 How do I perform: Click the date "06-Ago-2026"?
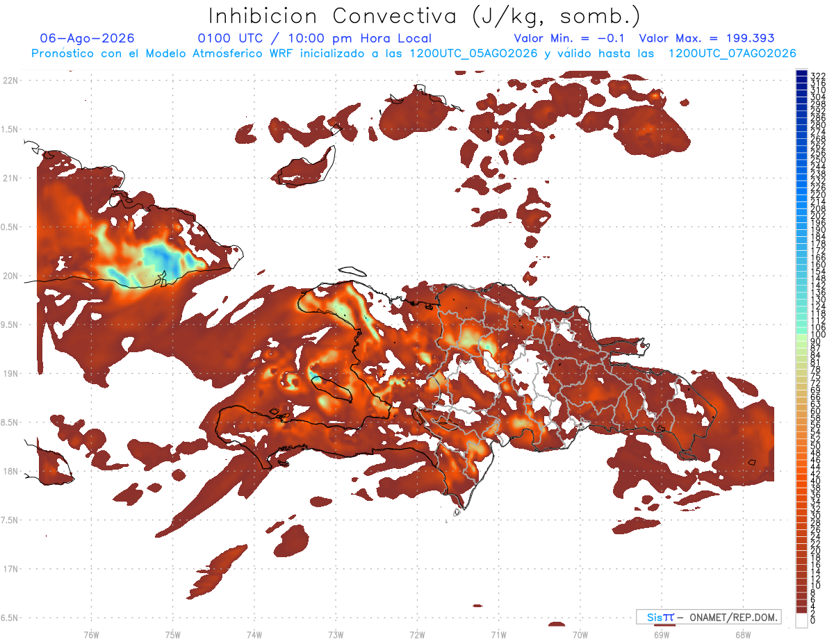(88, 38)
